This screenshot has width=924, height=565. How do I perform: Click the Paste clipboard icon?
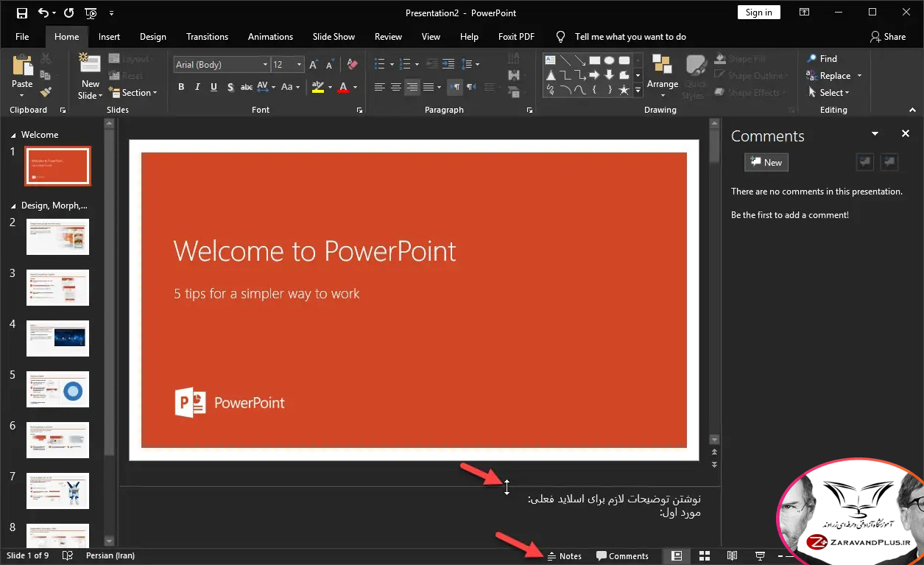(22, 66)
